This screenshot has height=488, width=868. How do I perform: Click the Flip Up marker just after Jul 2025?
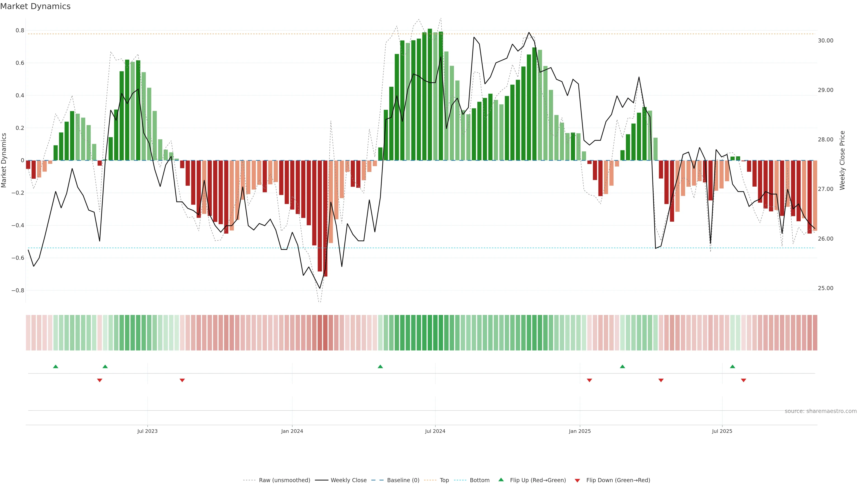click(733, 366)
